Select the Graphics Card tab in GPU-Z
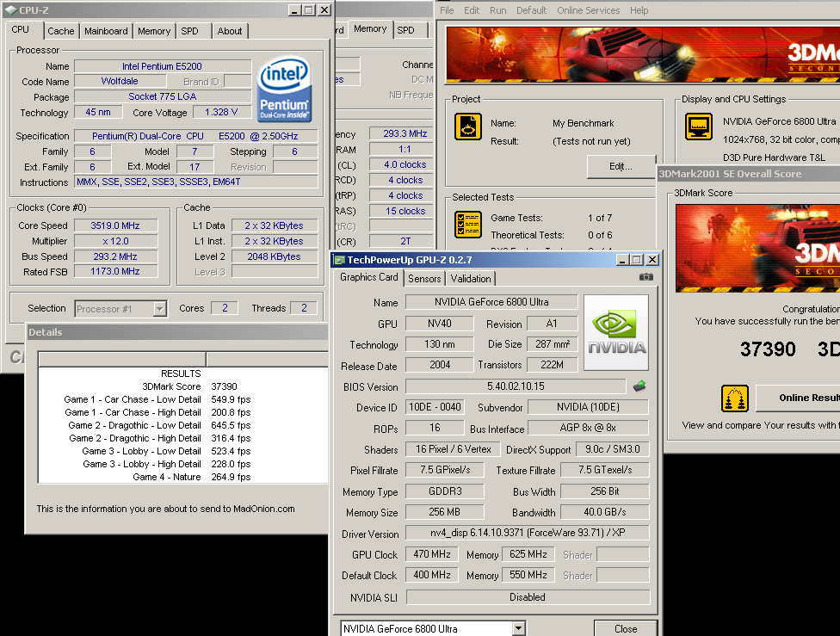The height and width of the screenshot is (636, 840). [x=368, y=277]
